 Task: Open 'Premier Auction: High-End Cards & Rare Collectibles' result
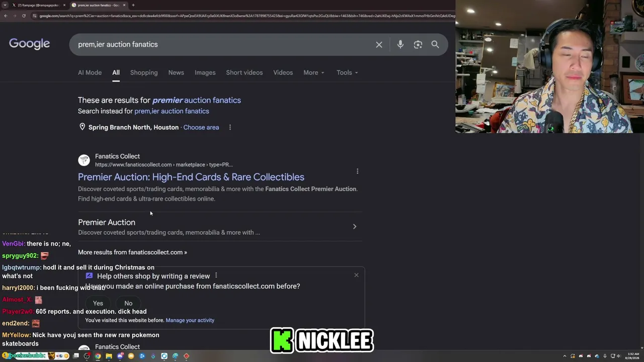[x=191, y=177]
